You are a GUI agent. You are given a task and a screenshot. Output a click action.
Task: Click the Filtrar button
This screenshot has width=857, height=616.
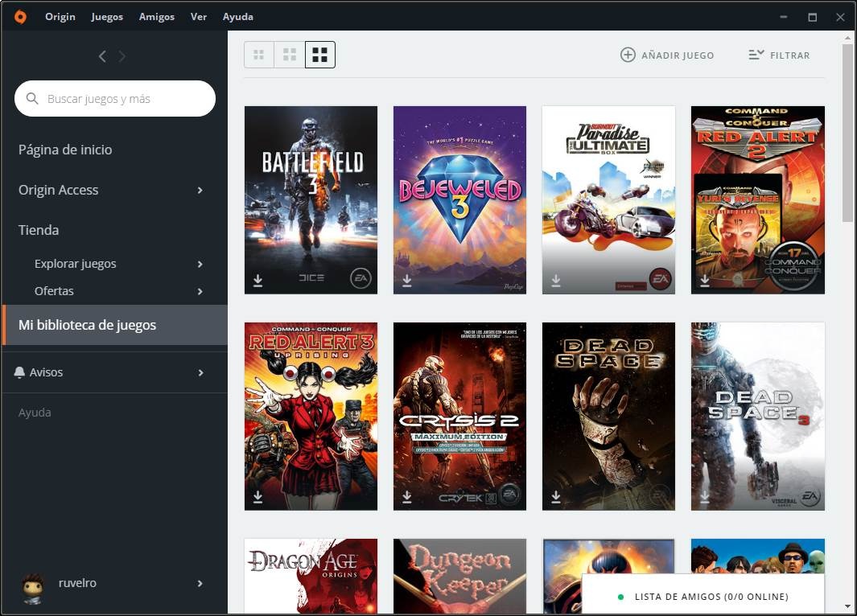click(779, 55)
